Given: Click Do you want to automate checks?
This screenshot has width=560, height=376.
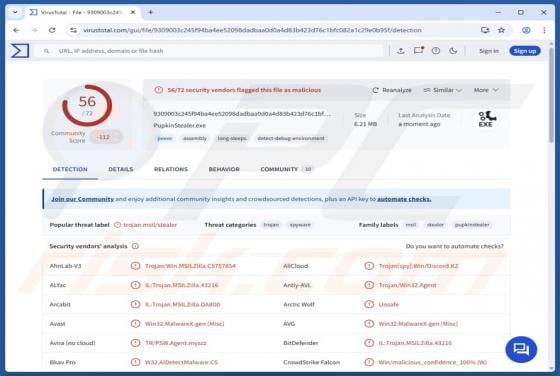Looking at the screenshot, I should coord(454,246).
